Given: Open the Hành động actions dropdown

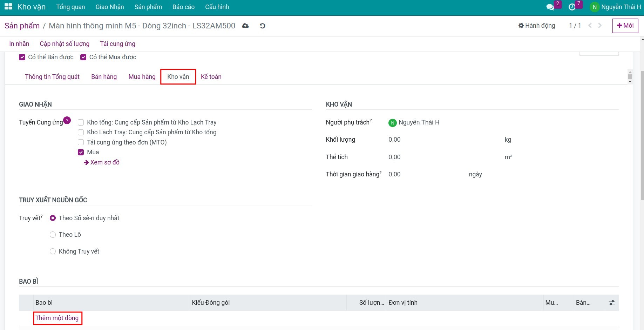Looking at the screenshot, I should (x=537, y=26).
